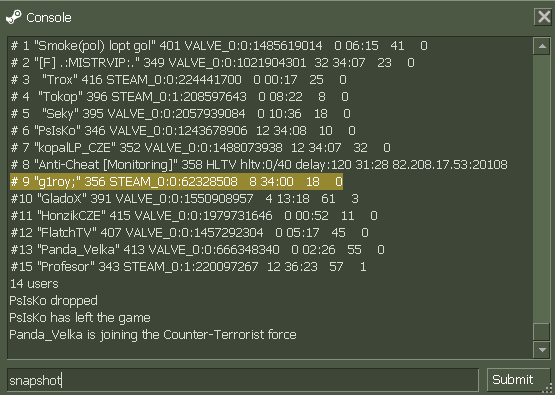Click the Console title text
The height and width of the screenshot is (395, 555).
tap(49, 18)
